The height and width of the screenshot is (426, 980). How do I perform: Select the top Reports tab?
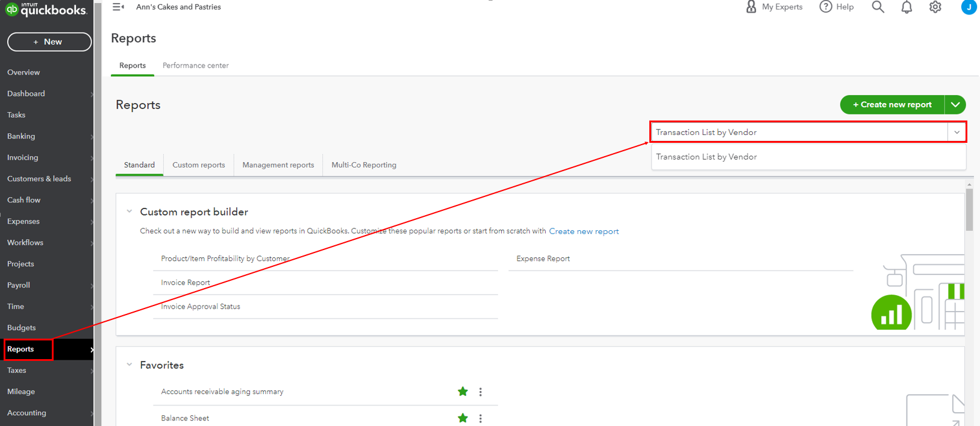[x=133, y=65]
